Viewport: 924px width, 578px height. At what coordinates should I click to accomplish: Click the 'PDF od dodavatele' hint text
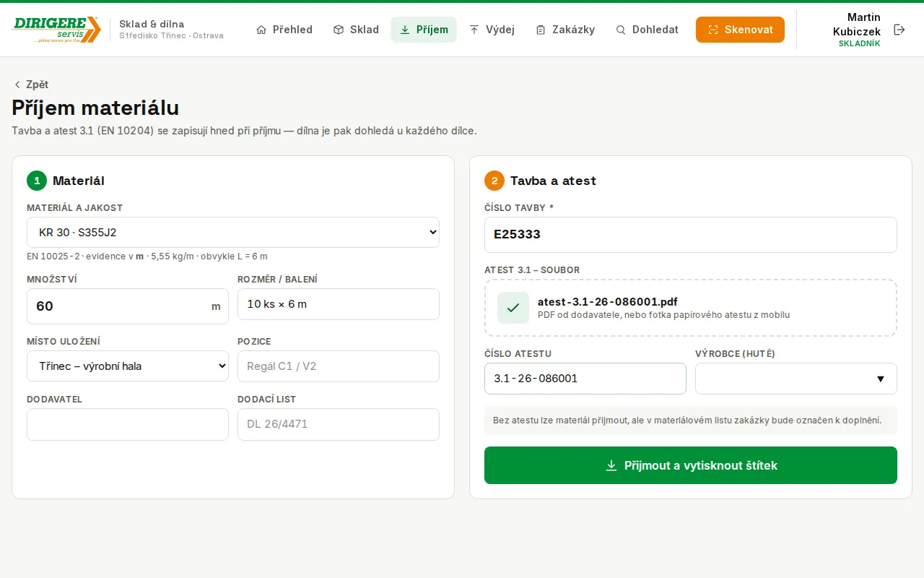click(x=663, y=315)
